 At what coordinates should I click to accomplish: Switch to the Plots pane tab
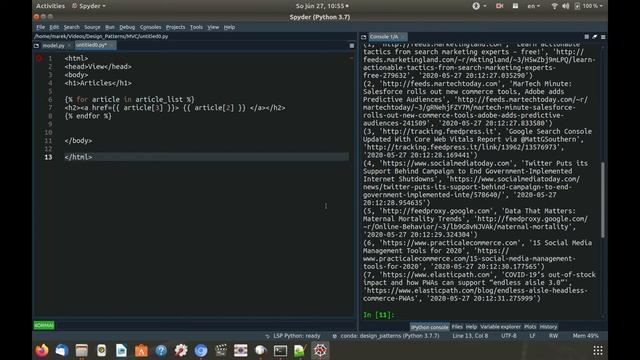(x=530, y=327)
